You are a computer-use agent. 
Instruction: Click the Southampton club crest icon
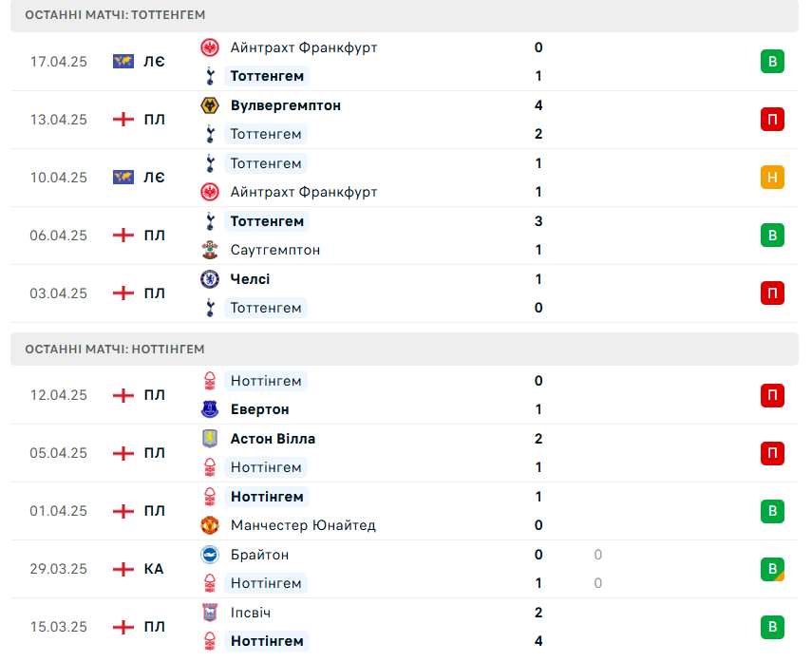[x=210, y=250]
